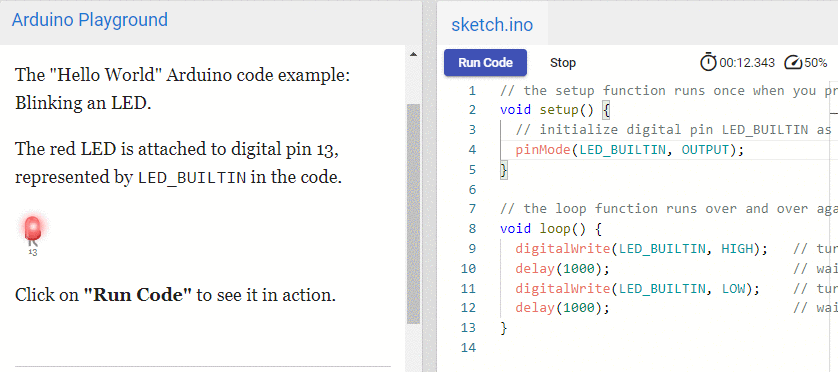The image size is (838, 372).
Task: Click the Run Code button
Action: click(485, 63)
